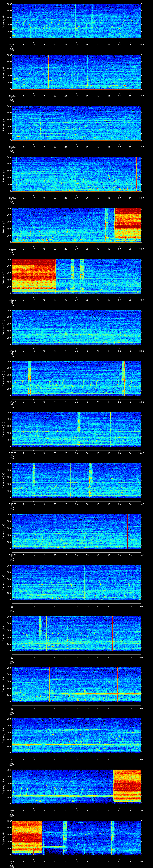Click the 15:13:00 start time label
The width and height of the screenshot is (153, 868).
pyautogui.click(x=12, y=657)
